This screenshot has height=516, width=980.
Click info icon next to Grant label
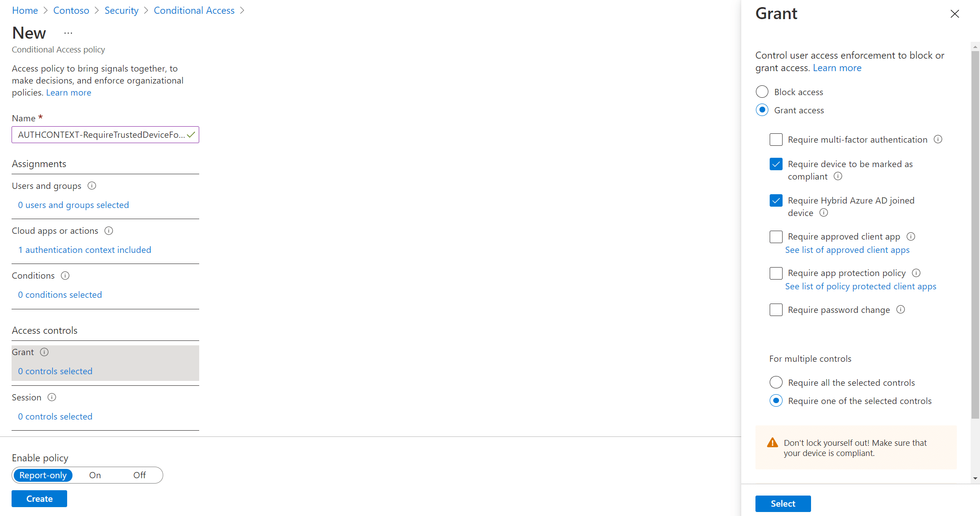[44, 352]
